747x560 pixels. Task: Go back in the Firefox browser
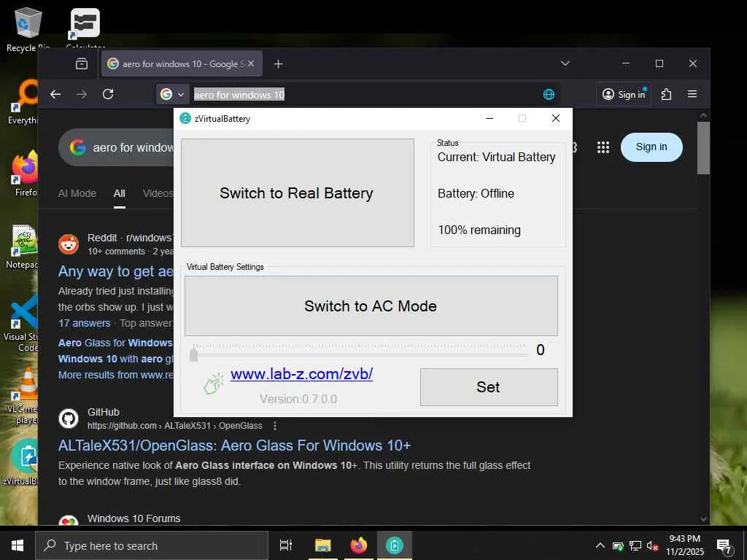(55, 94)
